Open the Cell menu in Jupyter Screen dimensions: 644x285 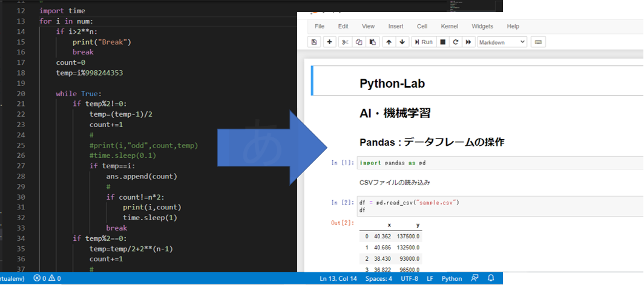(422, 26)
